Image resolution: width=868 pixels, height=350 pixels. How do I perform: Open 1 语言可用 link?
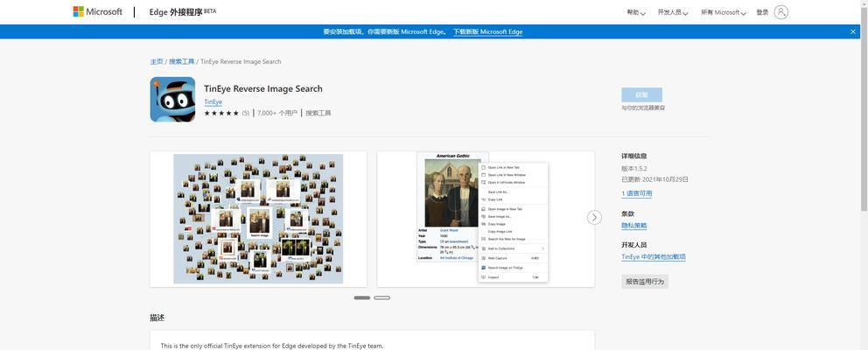(x=637, y=194)
